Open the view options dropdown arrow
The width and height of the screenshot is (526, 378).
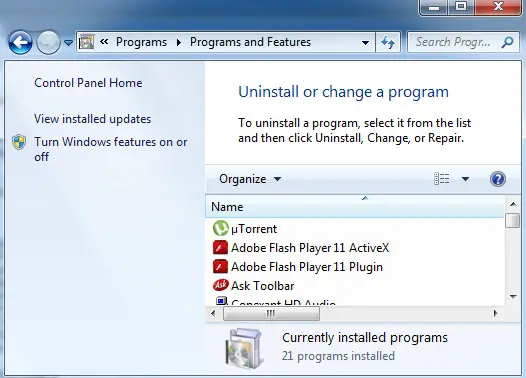pyautogui.click(x=465, y=179)
